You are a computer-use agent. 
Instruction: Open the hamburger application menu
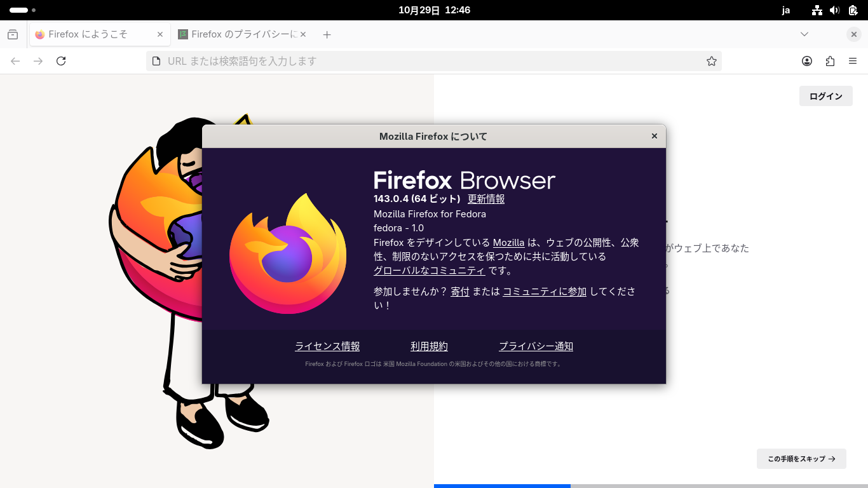coord(853,61)
